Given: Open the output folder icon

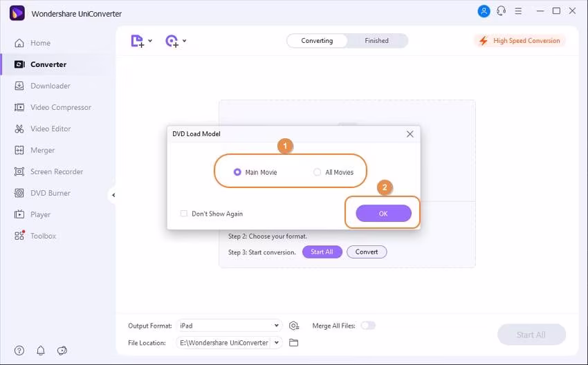Looking at the screenshot, I should point(293,342).
